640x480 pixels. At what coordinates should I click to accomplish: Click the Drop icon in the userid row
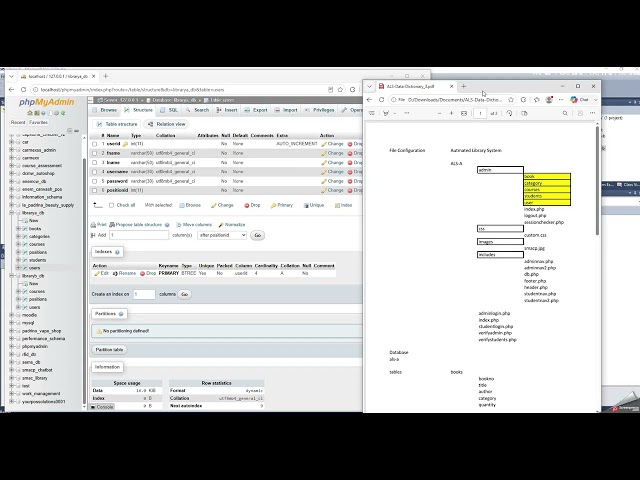(x=350, y=144)
